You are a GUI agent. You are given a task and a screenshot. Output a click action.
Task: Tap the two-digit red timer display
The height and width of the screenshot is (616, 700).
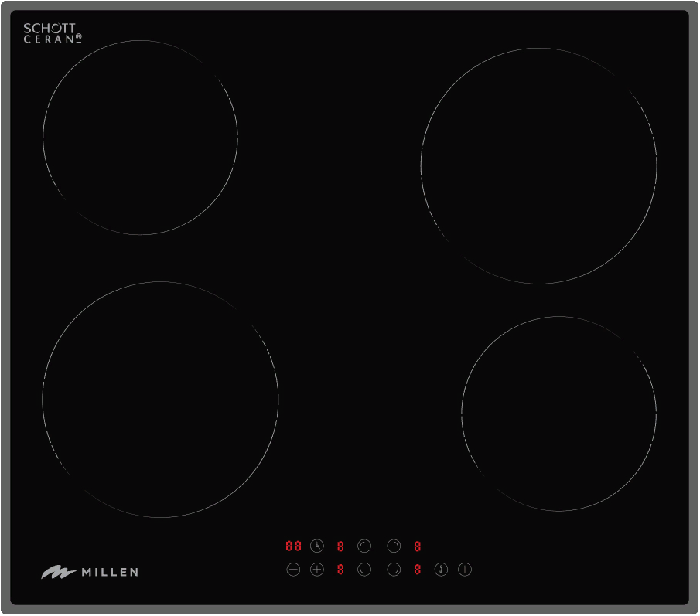293,546
